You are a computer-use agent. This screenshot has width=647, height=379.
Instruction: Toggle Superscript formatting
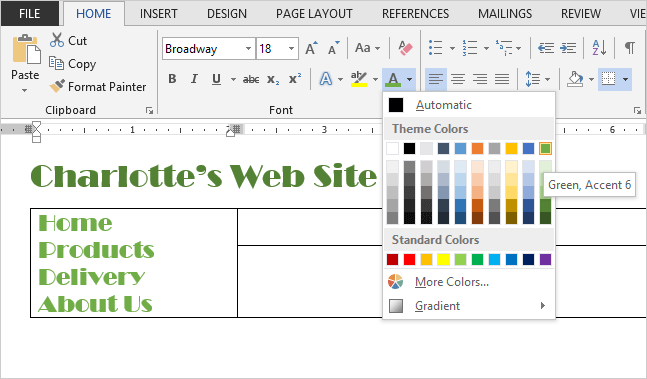(x=295, y=78)
